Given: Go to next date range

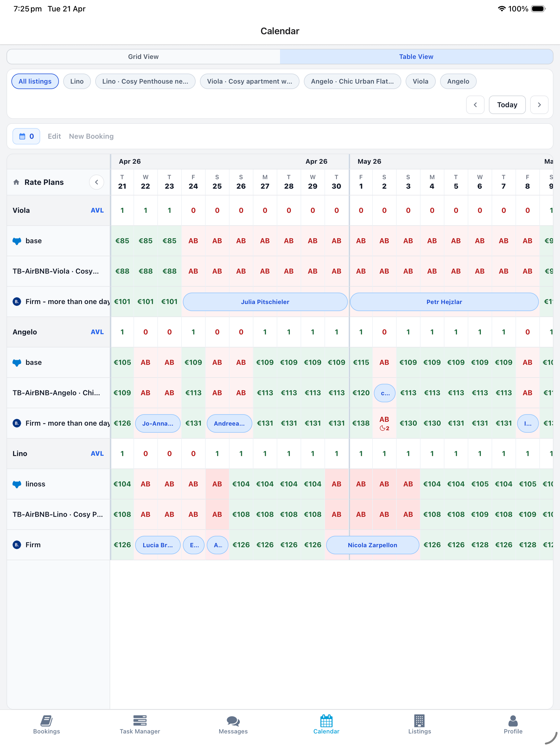Looking at the screenshot, I should pyautogui.click(x=539, y=105).
